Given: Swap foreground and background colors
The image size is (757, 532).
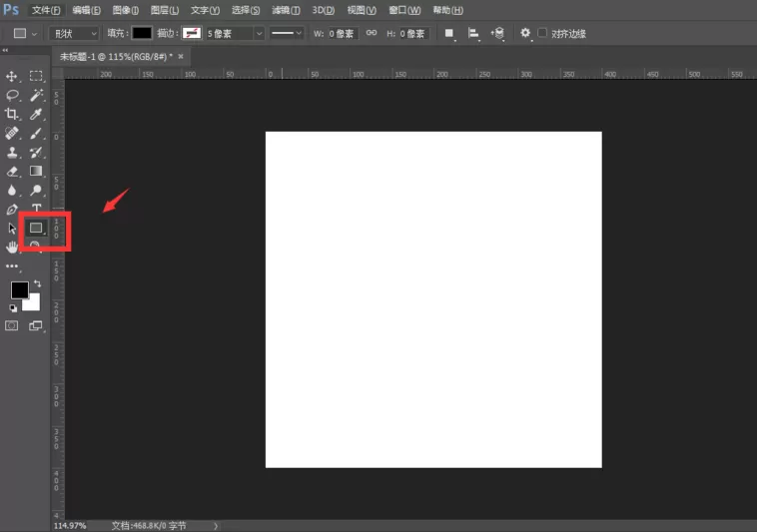Looking at the screenshot, I should [37, 283].
